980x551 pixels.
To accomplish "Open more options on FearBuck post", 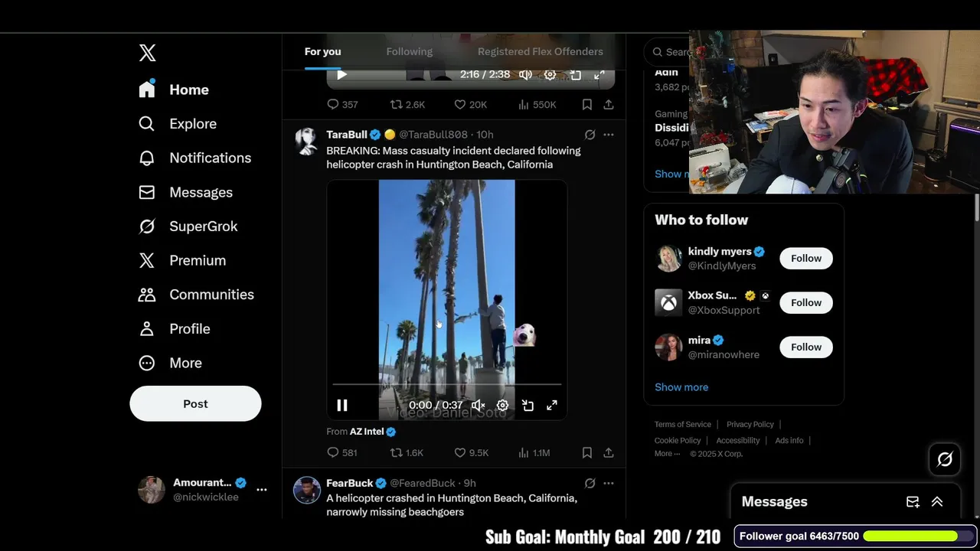I will pyautogui.click(x=608, y=484).
